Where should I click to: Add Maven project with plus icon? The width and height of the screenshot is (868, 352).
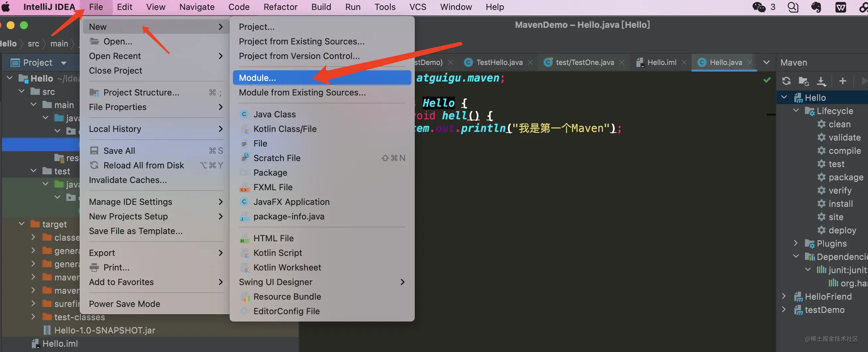[842, 81]
